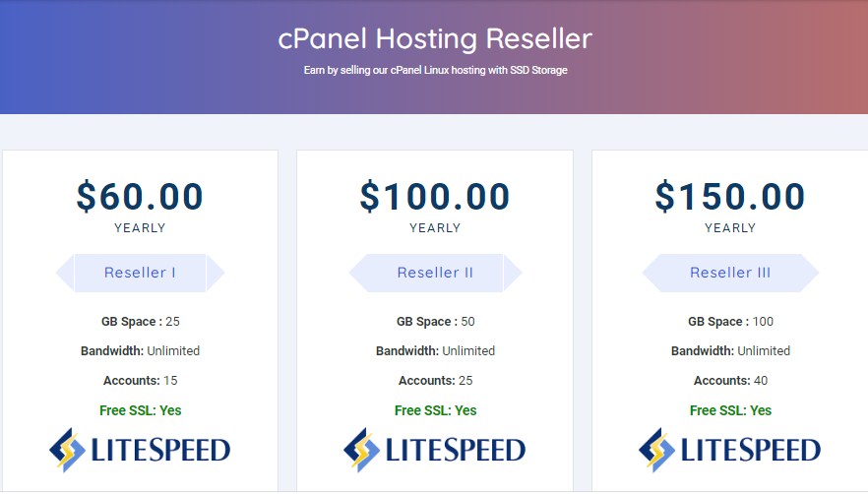Click the LiteSpeed logo in Reseller III card
The width and height of the screenshot is (868, 494).
[729, 450]
